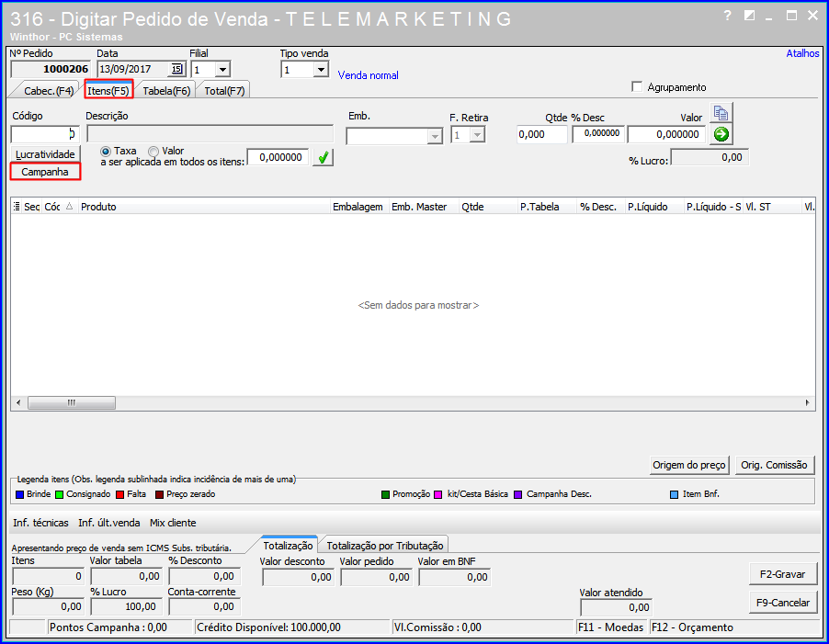Click the green Consignado legend swatch
The height and width of the screenshot is (644, 829).
[59, 494]
